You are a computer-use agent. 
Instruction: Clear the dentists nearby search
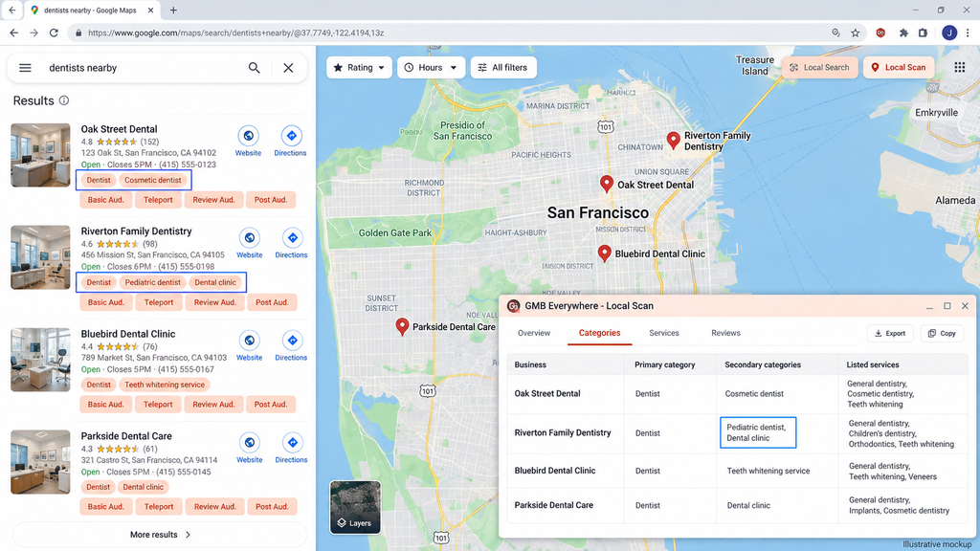point(288,68)
